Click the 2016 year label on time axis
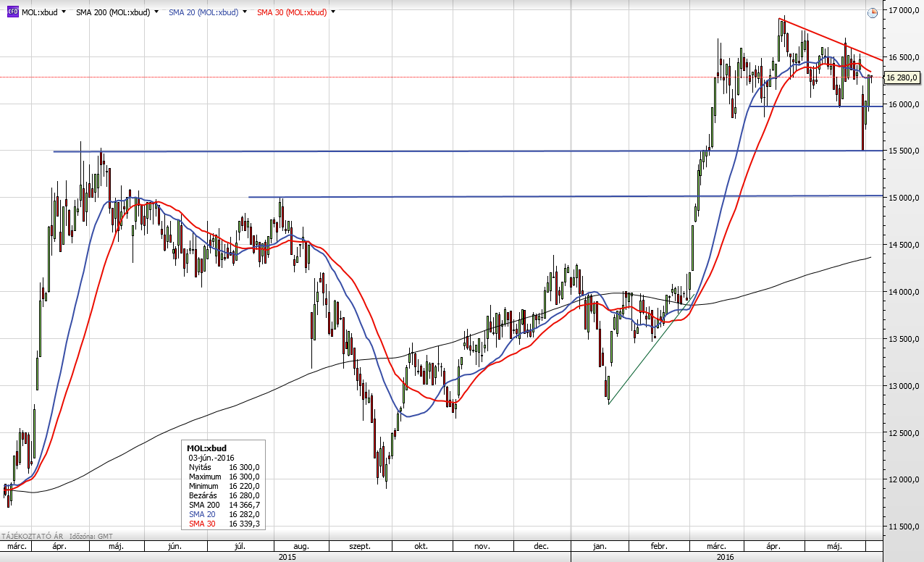 pos(726,557)
